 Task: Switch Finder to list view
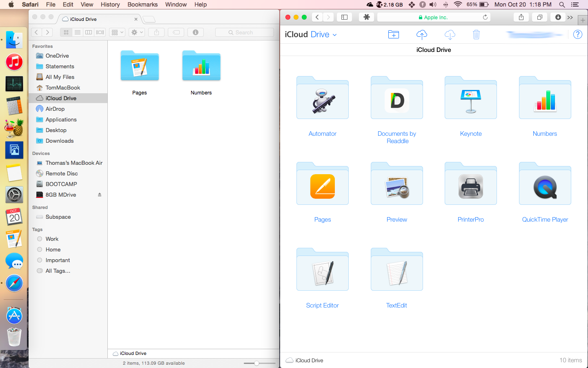(x=77, y=32)
